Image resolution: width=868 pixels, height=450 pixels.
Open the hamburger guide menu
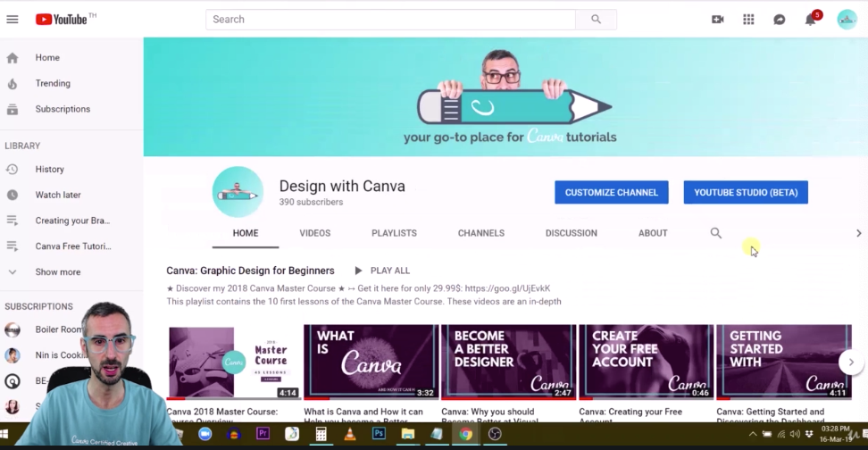click(x=13, y=20)
